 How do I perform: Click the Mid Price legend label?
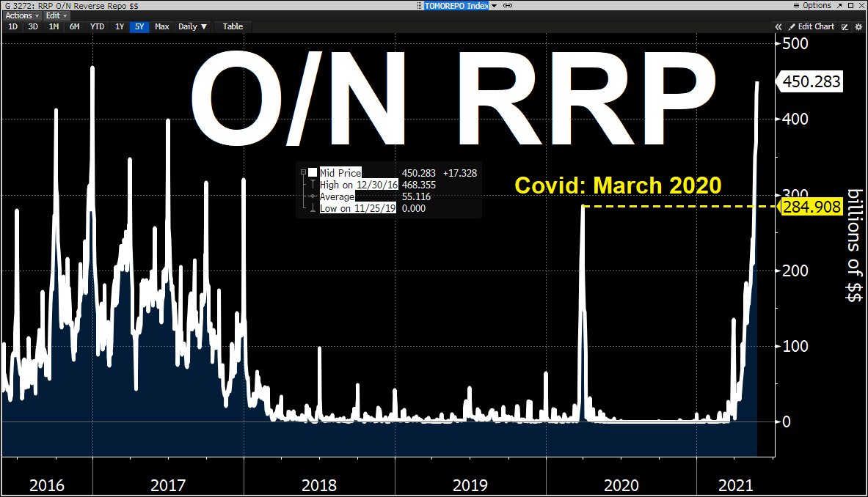(x=340, y=173)
